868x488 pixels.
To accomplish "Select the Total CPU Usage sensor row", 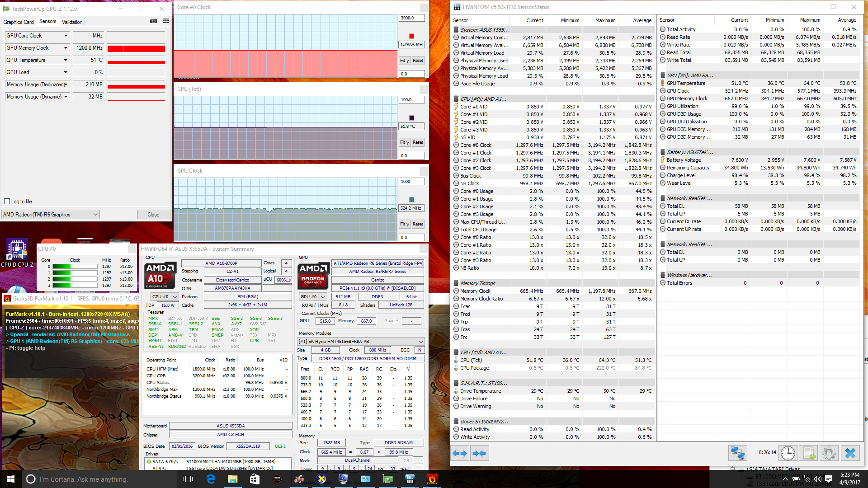I will click(553, 230).
